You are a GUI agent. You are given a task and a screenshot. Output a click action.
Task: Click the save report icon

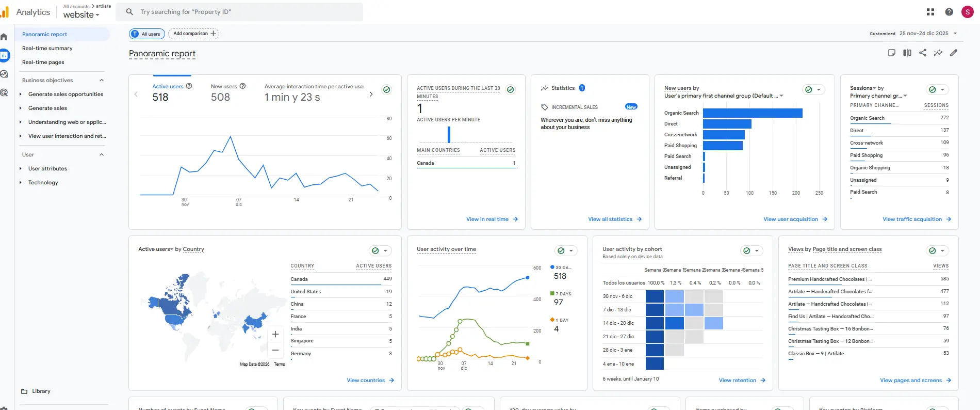click(892, 53)
